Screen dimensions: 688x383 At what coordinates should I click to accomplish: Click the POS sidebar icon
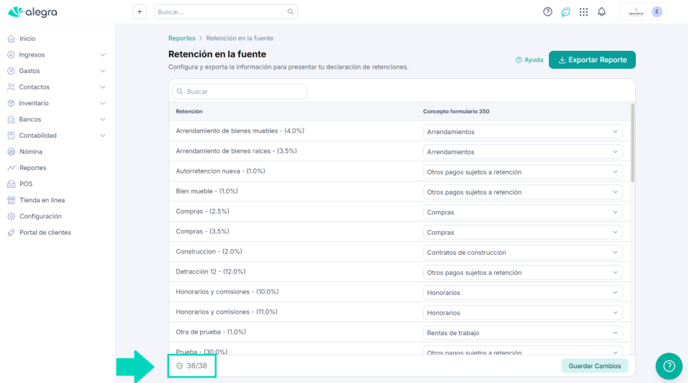click(x=11, y=184)
